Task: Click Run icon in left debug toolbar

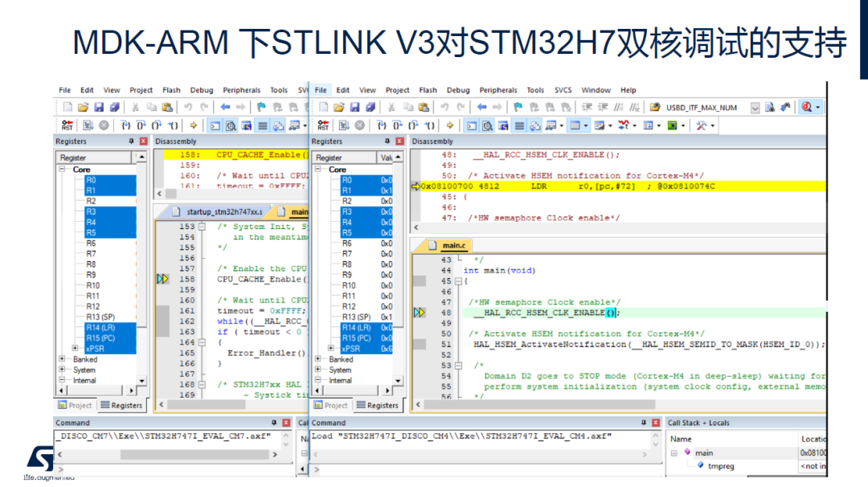Action: coord(88,125)
